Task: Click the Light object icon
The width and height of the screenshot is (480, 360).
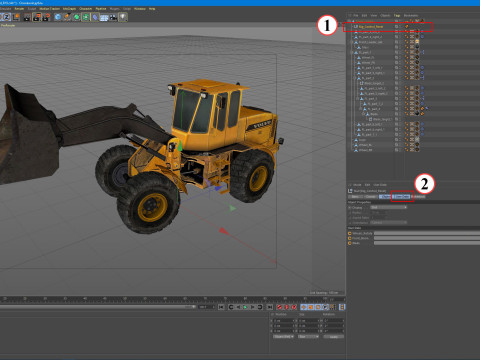Action: click(x=123, y=17)
